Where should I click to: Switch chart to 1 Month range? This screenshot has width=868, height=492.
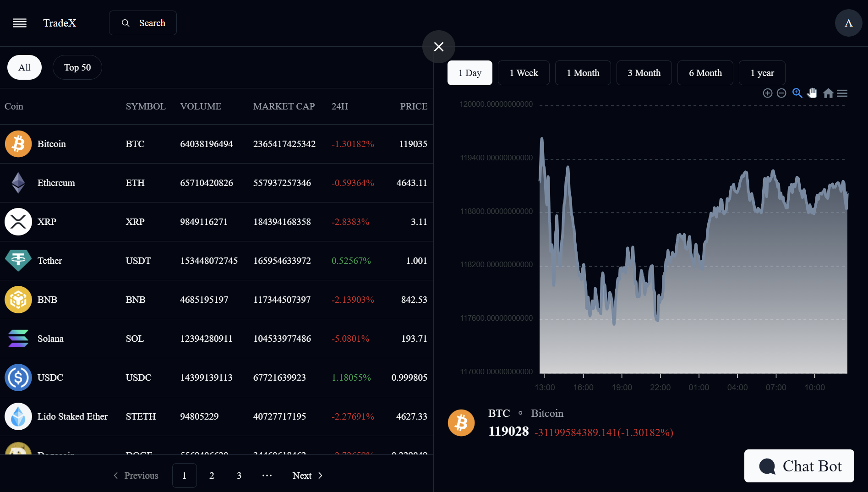pyautogui.click(x=583, y=73)
